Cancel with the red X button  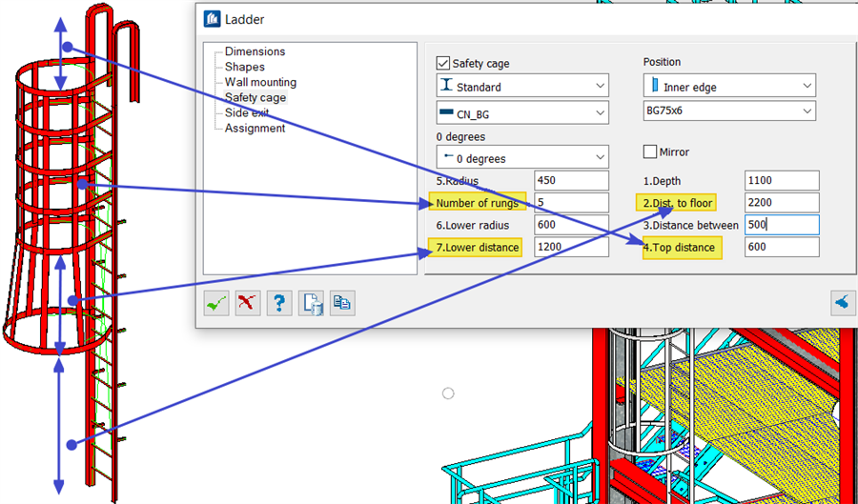pyautogui.click(x=248, y=302)
